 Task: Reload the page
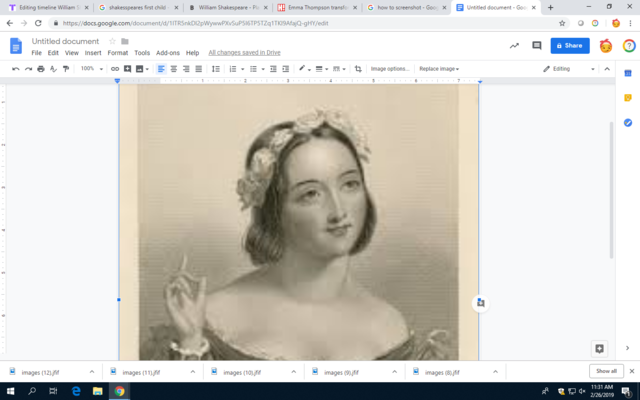(x=38, y=23)
